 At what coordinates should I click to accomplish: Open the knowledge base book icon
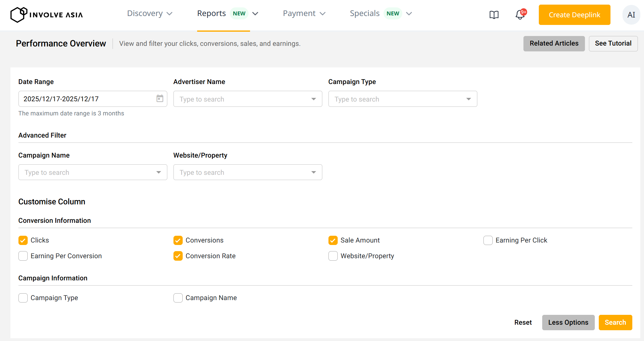pos(494,15)
